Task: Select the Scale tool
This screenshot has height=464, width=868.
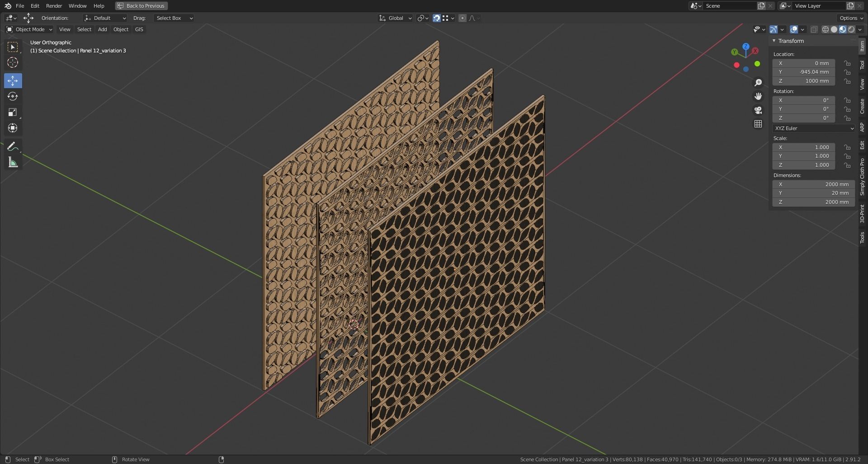Action: [13, 112]
